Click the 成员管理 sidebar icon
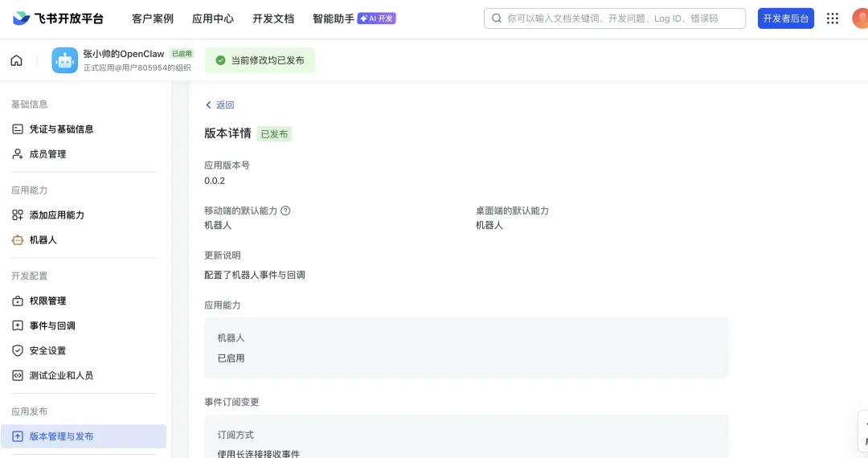Viewport: 868px width, 458px height. tap(18, 153)
